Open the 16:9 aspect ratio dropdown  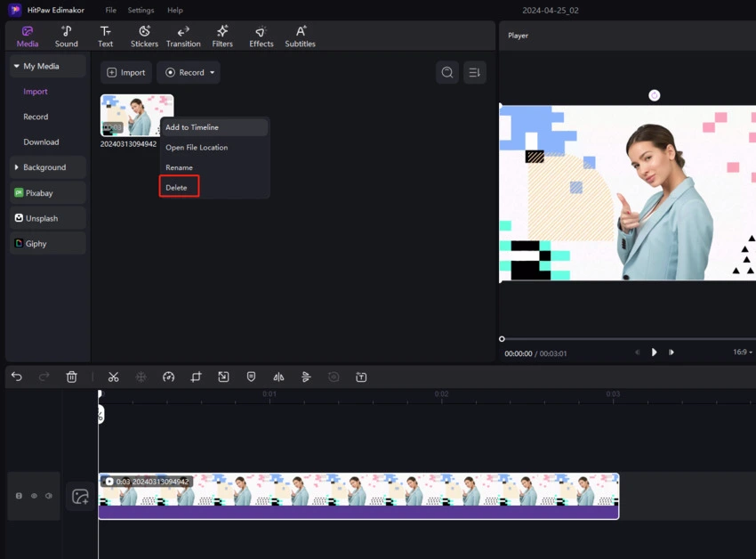(742, 352)
